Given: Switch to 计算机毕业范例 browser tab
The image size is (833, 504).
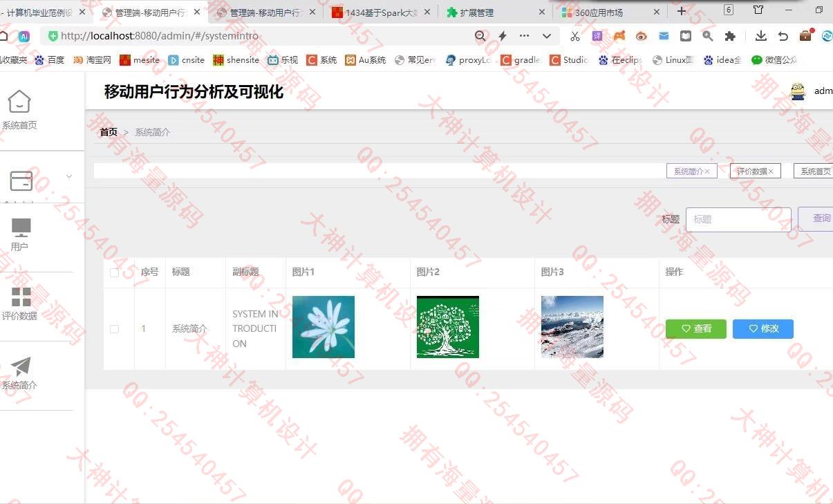Looking at the screenshot, I should point(41,12).
